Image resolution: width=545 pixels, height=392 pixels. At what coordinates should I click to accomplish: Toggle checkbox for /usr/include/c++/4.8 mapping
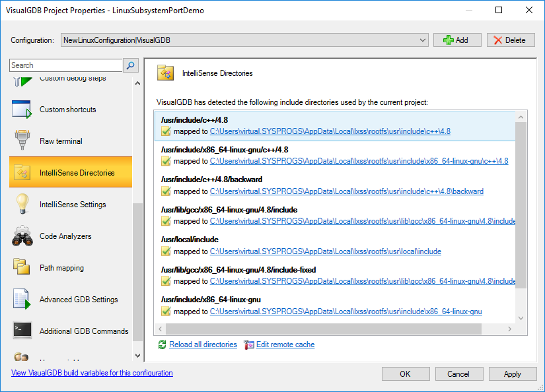tap(166, 131)
